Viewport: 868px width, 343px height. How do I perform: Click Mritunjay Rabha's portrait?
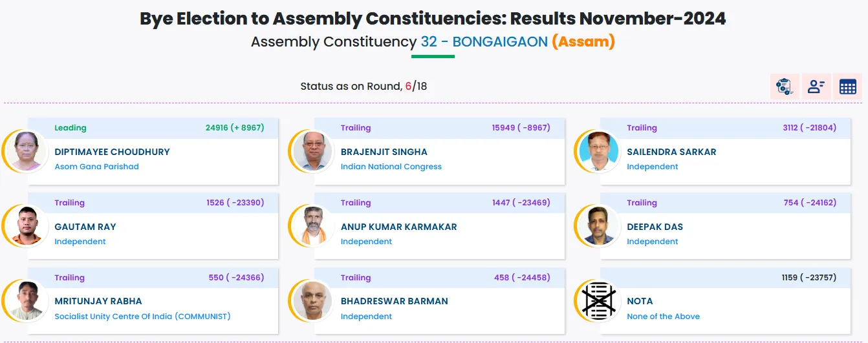pyautogui.click(x=26, y=302)
